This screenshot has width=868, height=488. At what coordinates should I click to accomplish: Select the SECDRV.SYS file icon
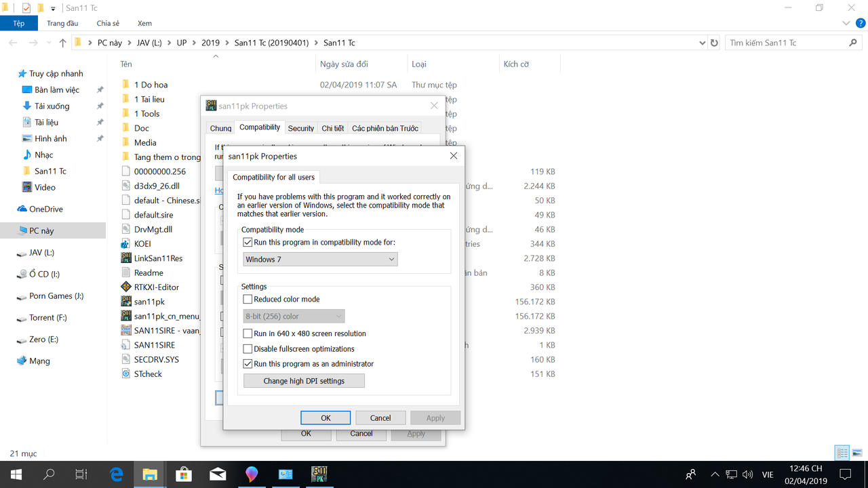pos(126,359)
